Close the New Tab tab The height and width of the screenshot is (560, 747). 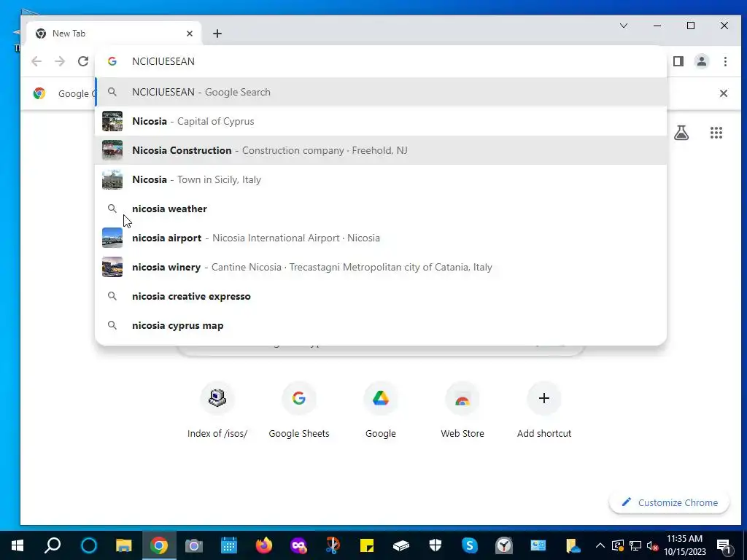click(190, 34)
